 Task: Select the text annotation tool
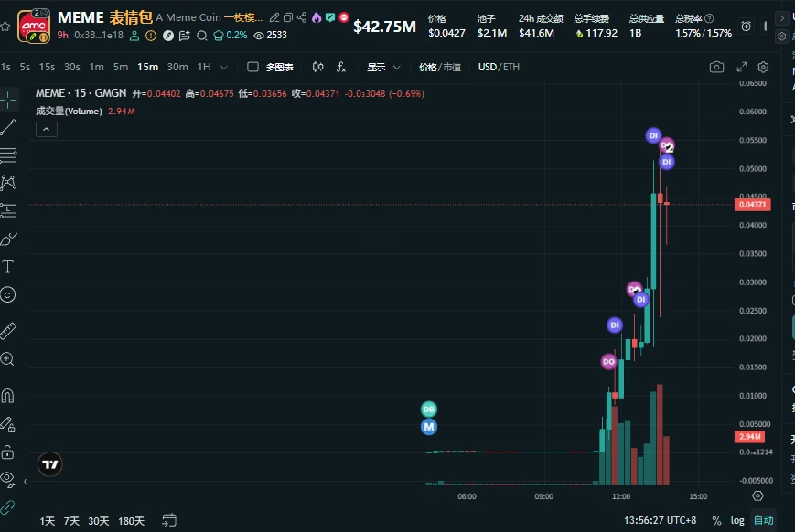click(x=8, y=266)
